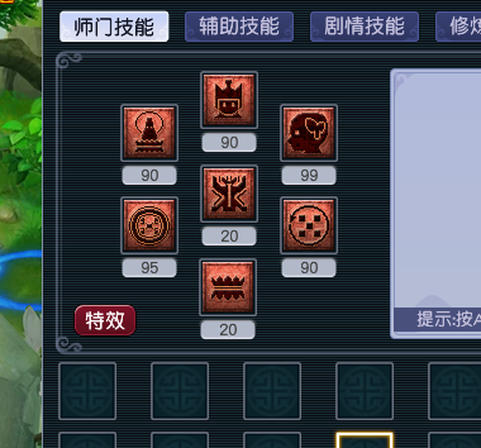Open the partially visible 修炼 tab
This screenshot has height=448, width=481.
point(459,27)
